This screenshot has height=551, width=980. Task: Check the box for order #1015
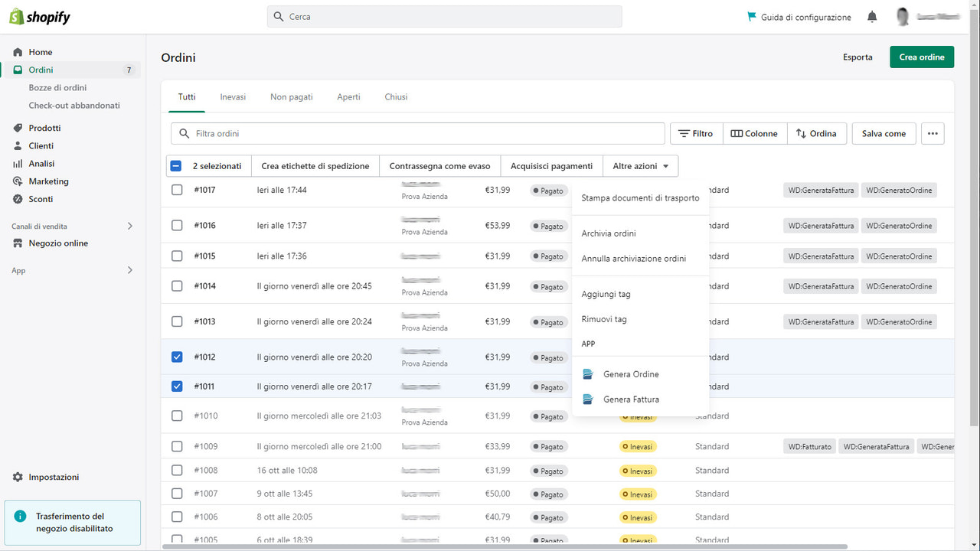click(177, 256)
